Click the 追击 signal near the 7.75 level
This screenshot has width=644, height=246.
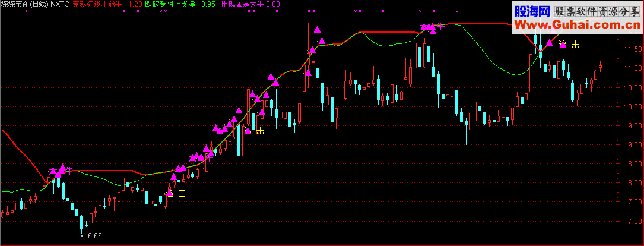point(176,193)
